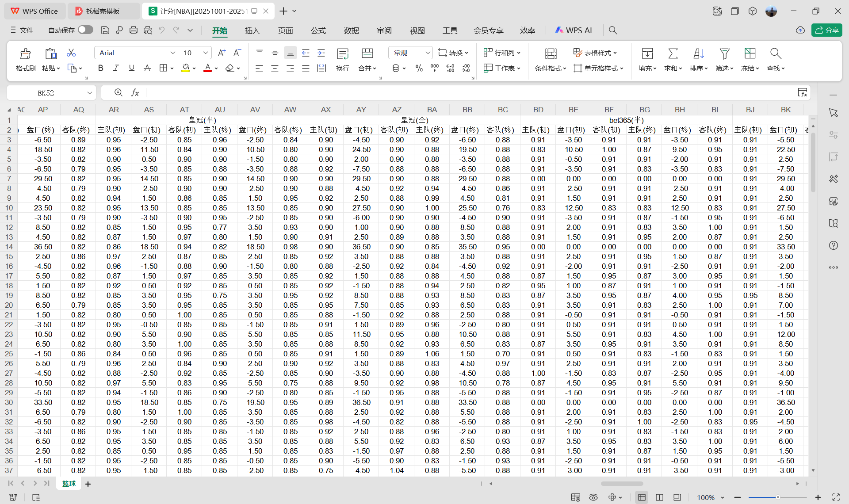Switch to page break preview view
The image size is (849, 504).
(659, 497)
